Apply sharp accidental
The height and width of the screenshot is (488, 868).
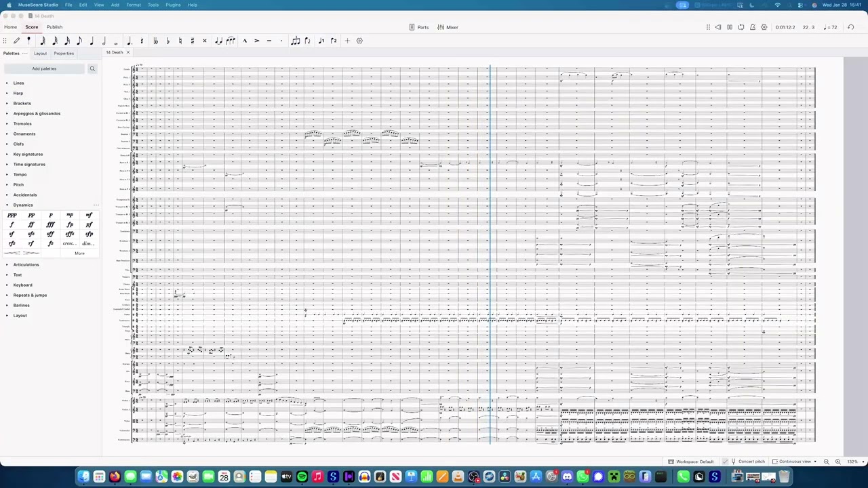(192, 41)
